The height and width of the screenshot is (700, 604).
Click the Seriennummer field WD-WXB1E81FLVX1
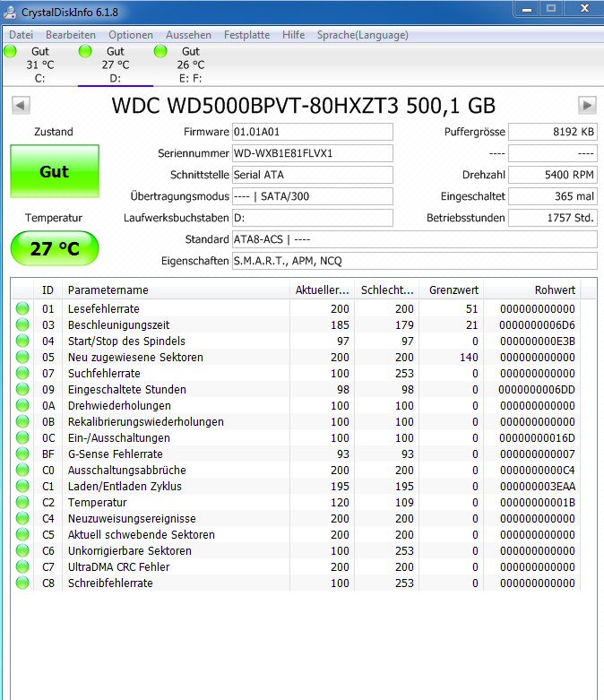click(x=313, y=153)
